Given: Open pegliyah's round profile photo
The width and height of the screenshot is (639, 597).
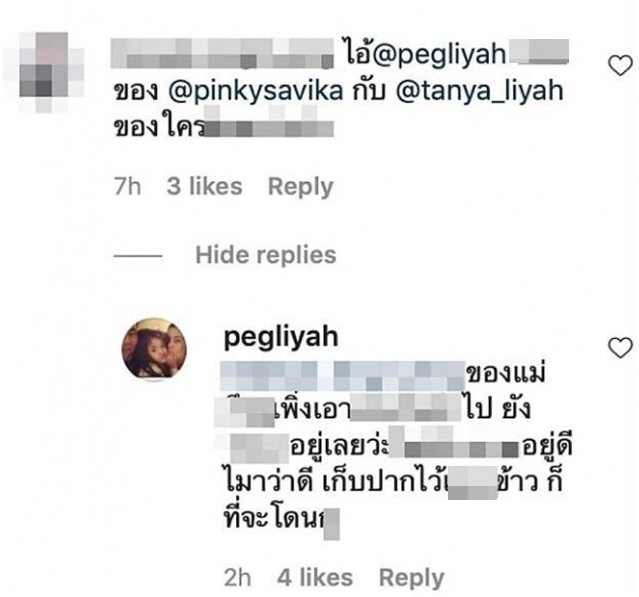Looking at the screenshot, I should tap(154, 349).
